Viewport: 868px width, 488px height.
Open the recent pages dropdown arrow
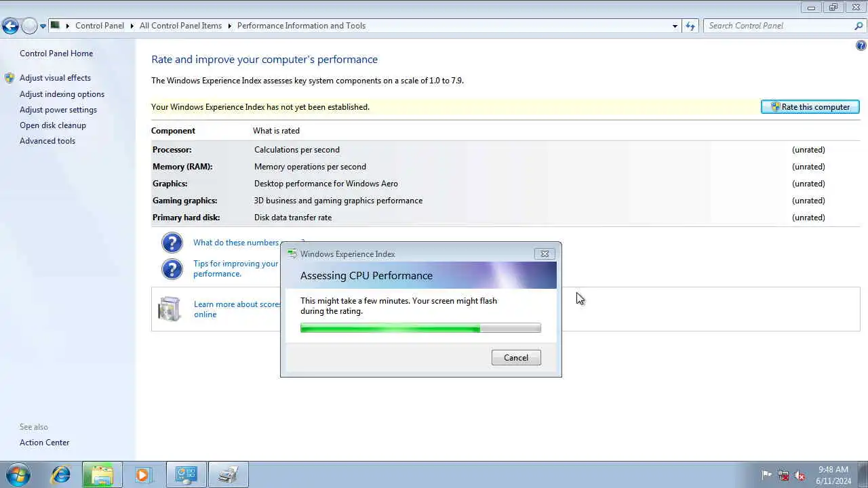pos(43,26)
